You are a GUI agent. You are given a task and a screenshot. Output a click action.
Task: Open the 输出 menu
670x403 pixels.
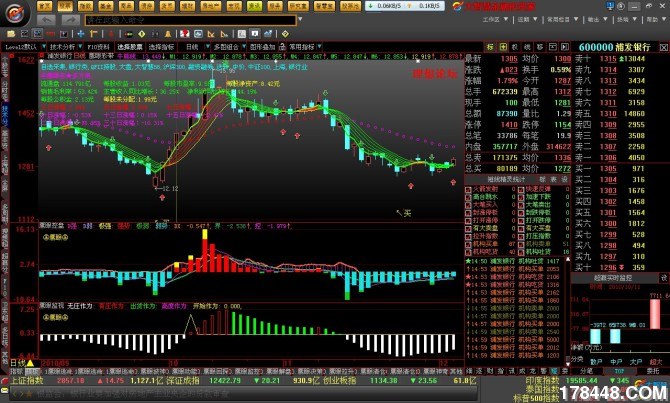pos(597,19)
